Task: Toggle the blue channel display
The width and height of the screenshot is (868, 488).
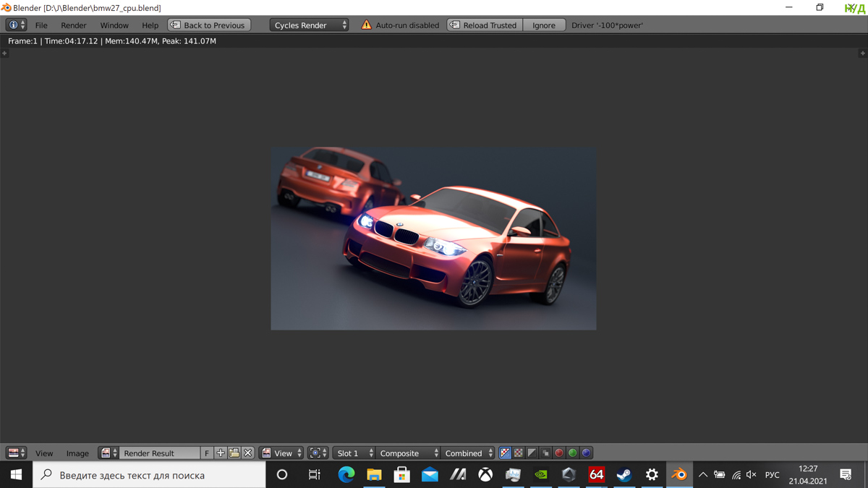Action: coord(587,453)
